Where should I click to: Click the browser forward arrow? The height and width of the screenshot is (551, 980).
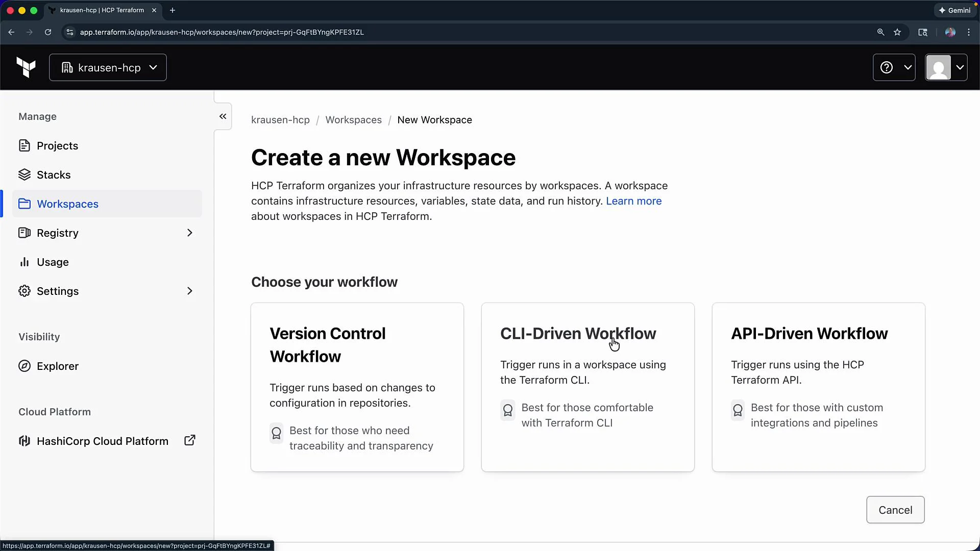click(x=30, y=32)
